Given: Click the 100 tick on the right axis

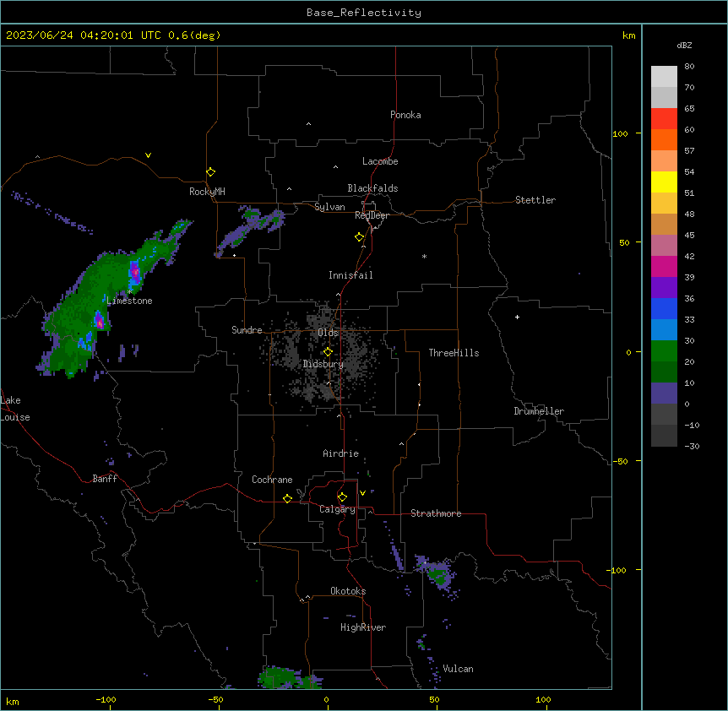Looking at the screenshot, I should point(620,133).
